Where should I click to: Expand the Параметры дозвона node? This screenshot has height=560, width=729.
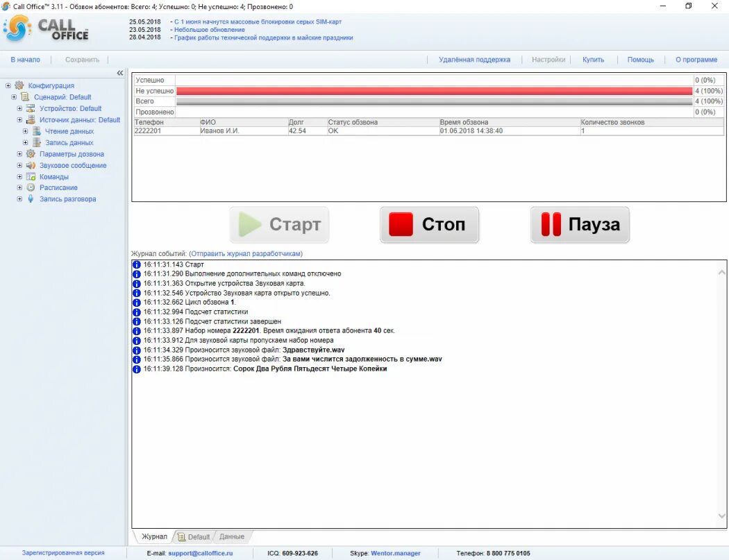pyautogui.click(x=19, y=154)
